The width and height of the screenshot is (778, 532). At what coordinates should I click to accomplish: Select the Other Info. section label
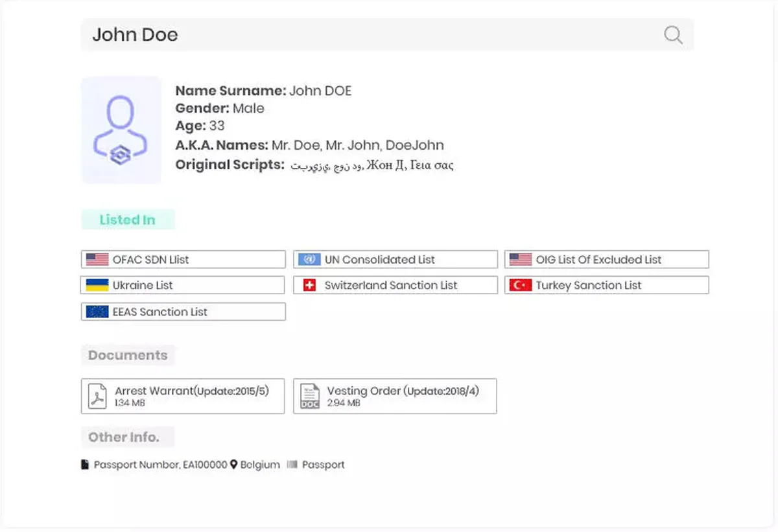pos(128,437)
